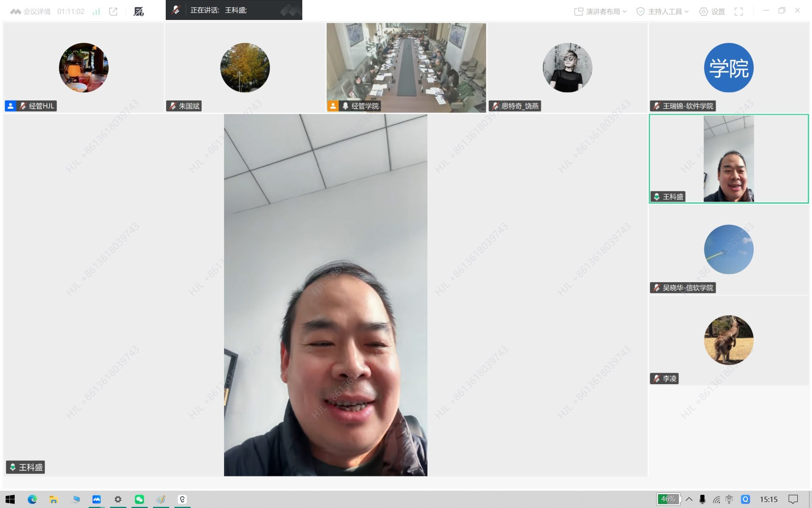Click the host badge icon on 经管HJL
This screenshot has width=812, height=508.
tap(11, 106)
